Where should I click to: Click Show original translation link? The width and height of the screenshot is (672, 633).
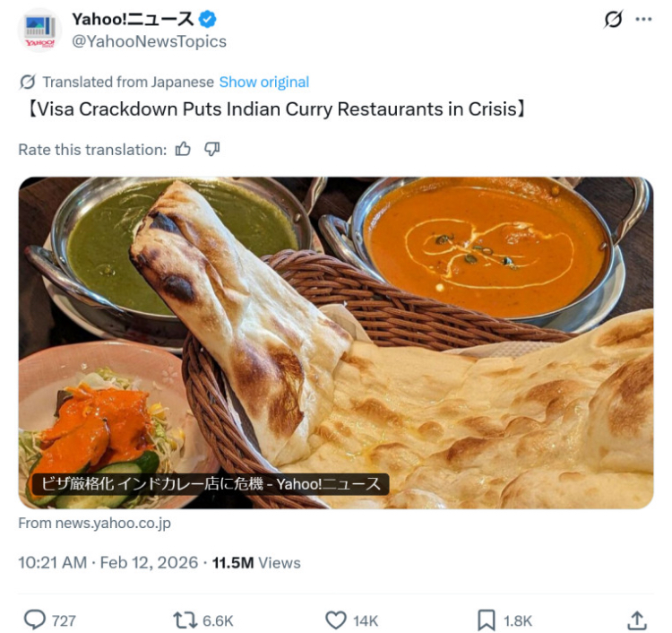pos(264,82)
